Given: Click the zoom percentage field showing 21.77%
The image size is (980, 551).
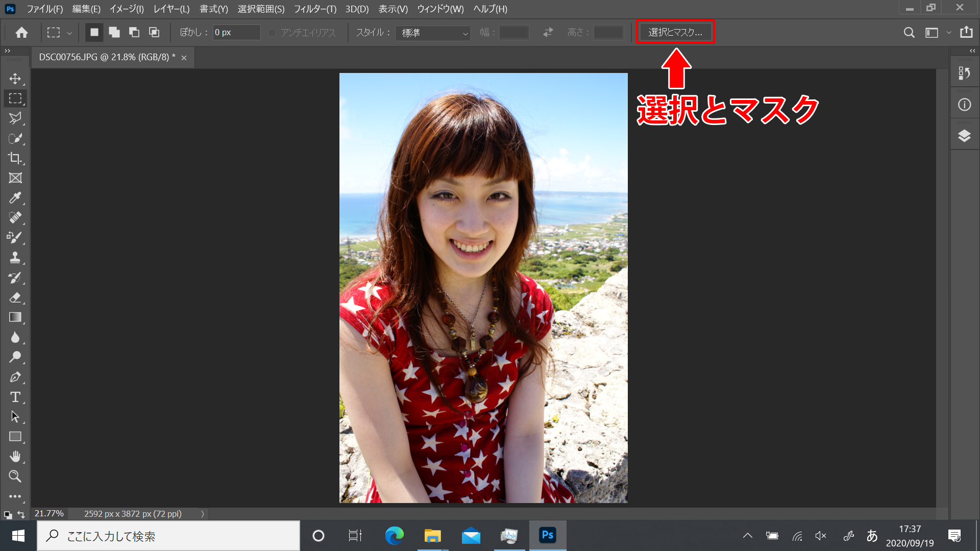Looking at the screenshot, I should click(48, 513).
